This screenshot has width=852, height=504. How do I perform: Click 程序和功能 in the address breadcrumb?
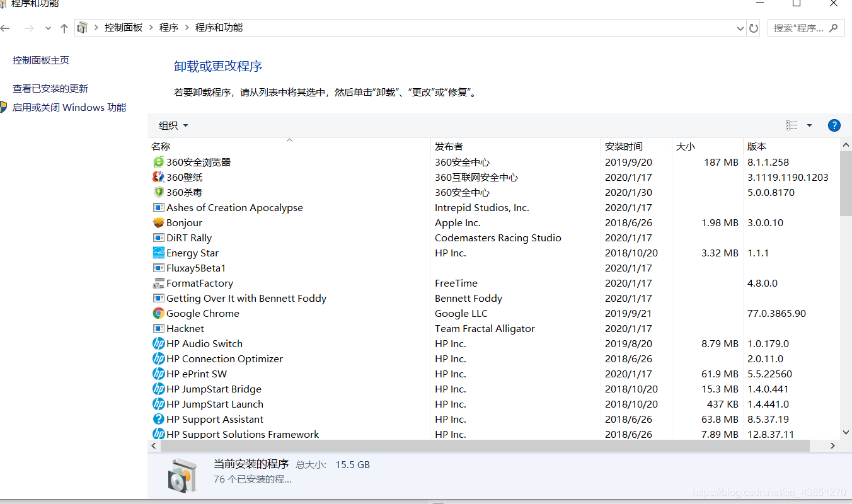(x=219, y=28)
